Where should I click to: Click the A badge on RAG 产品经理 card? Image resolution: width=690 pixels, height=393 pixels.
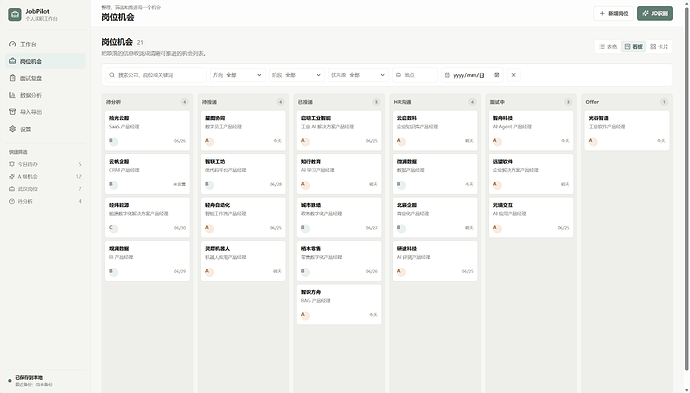coord(305,315)
